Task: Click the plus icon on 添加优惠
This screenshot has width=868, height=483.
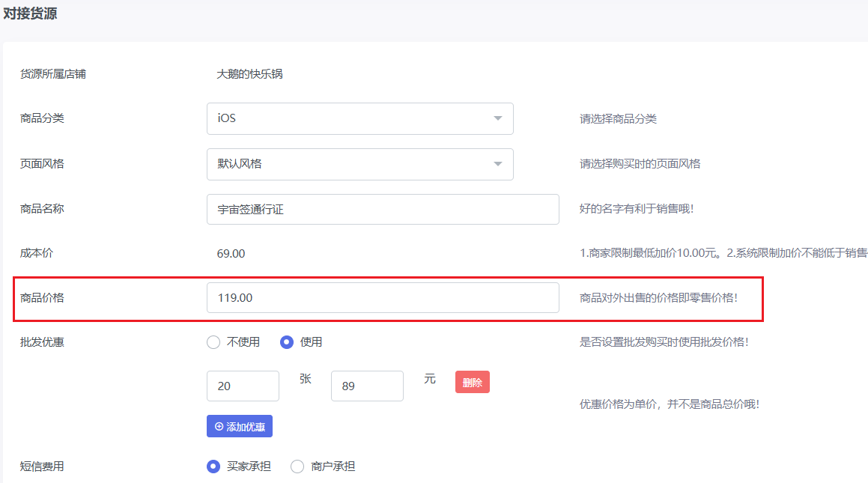Action: tap(219, 426)
